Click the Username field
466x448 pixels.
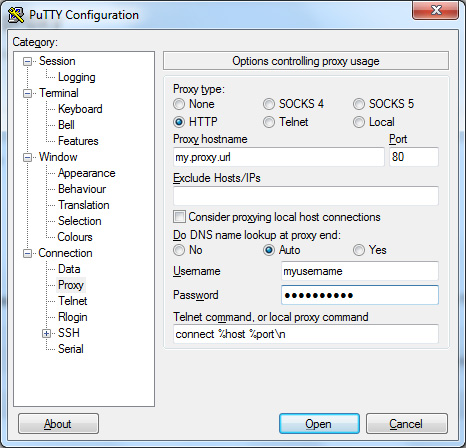360,271
